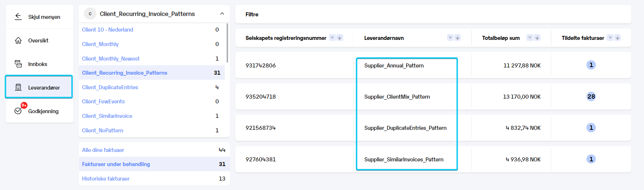The height and width of the screenshot is (190, 644).
Task: Sort by Selskapets registreringsnummer arrow
Action: 340,38
